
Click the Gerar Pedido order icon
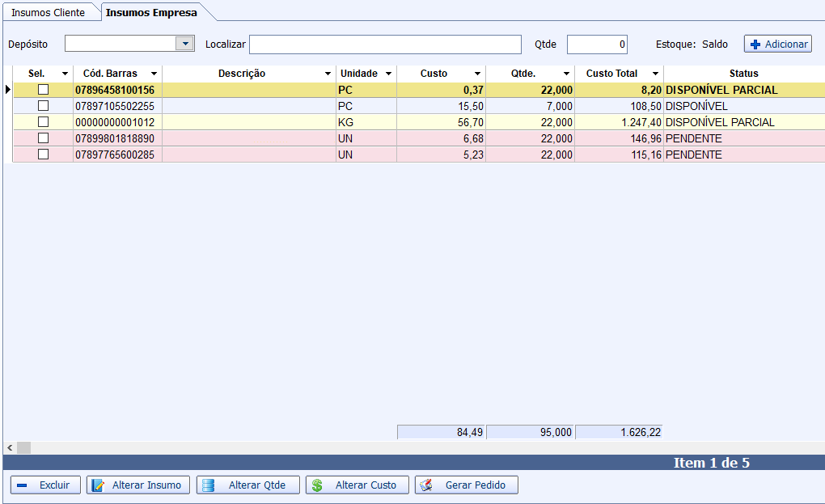428,485
